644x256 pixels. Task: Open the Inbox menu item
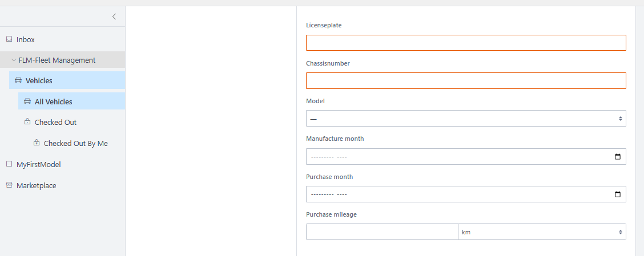coord(26,39)
